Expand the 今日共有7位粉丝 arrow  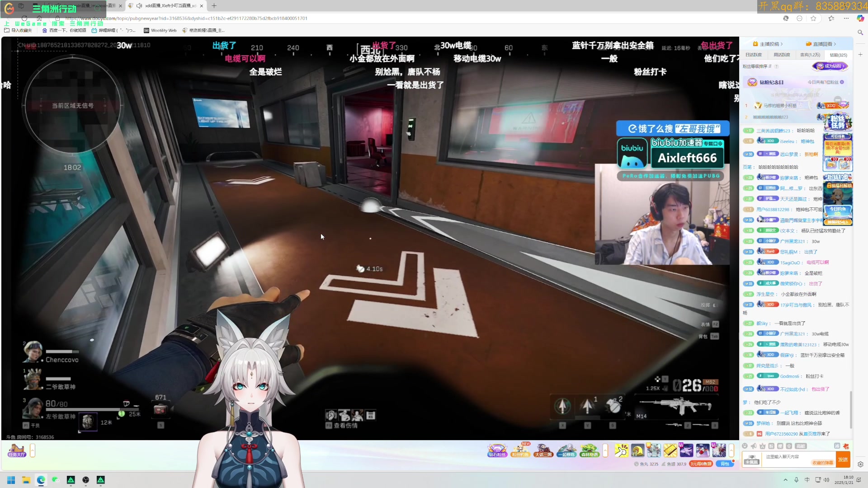(x=842, y=82)
